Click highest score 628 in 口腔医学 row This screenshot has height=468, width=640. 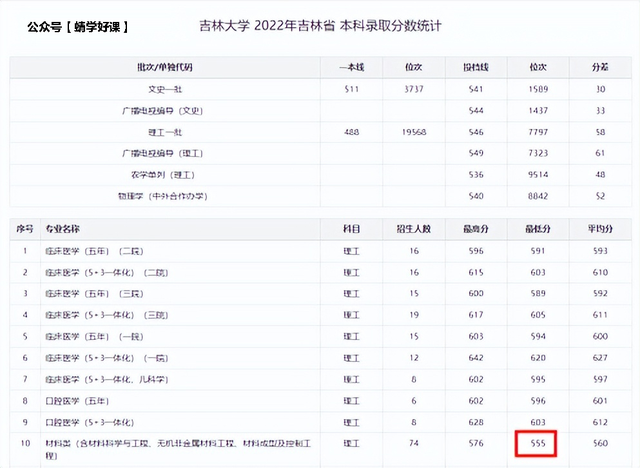(x=476, y=422)
